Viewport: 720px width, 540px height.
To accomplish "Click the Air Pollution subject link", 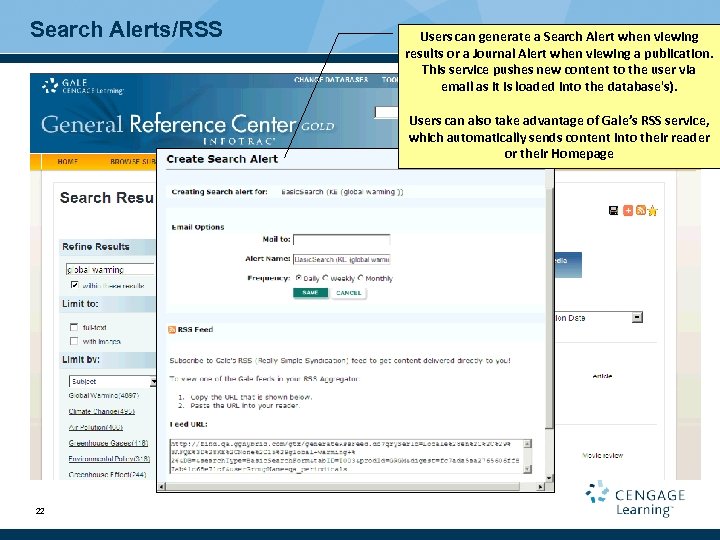I will [x=96, y=427].
